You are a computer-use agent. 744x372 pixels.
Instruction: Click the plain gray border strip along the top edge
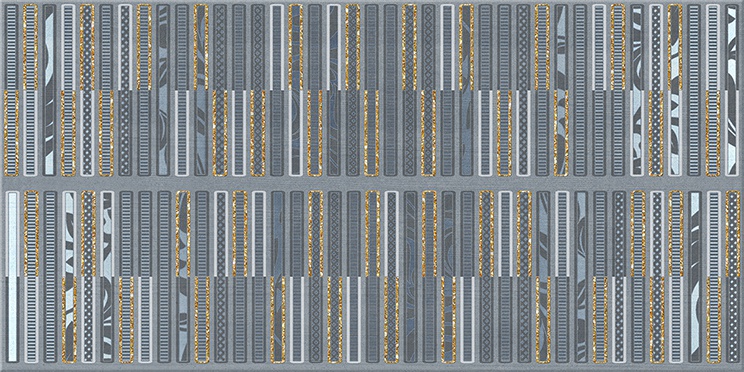(372, 2)
